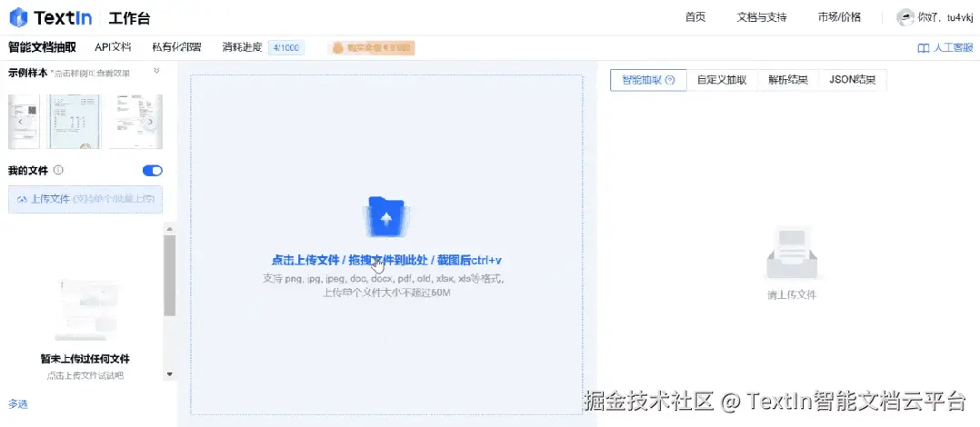Open 市场/价格 in top navigation

tap(839, 17)
